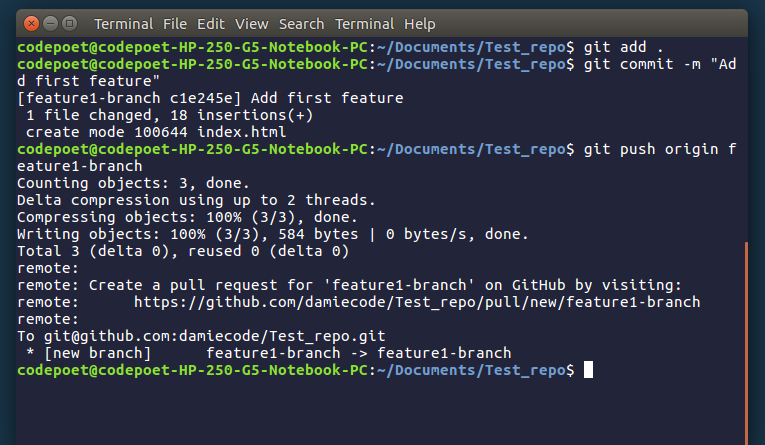Image resolution: width=765 pixels, height=445 pixels.
Task: Open the GitHub pull request URL
Action: pos(416,302)
